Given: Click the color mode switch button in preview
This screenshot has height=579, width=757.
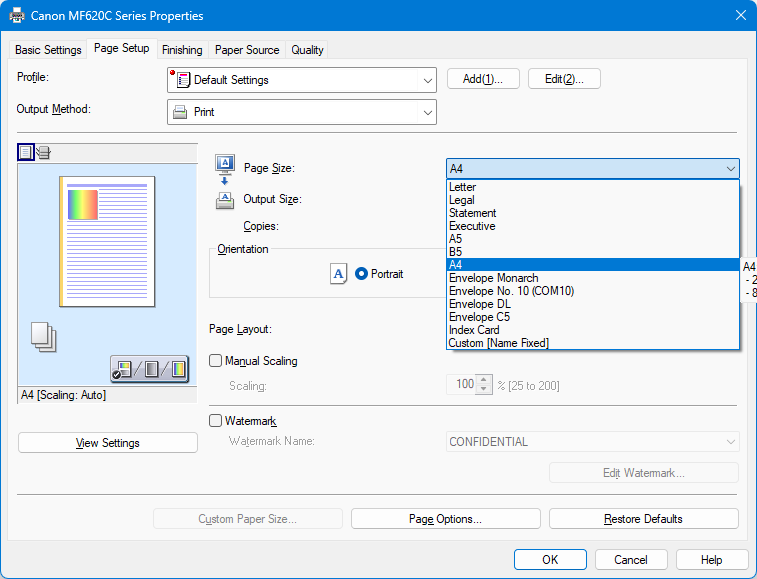Looking at the screenshot, I should [x=149, y=370].
